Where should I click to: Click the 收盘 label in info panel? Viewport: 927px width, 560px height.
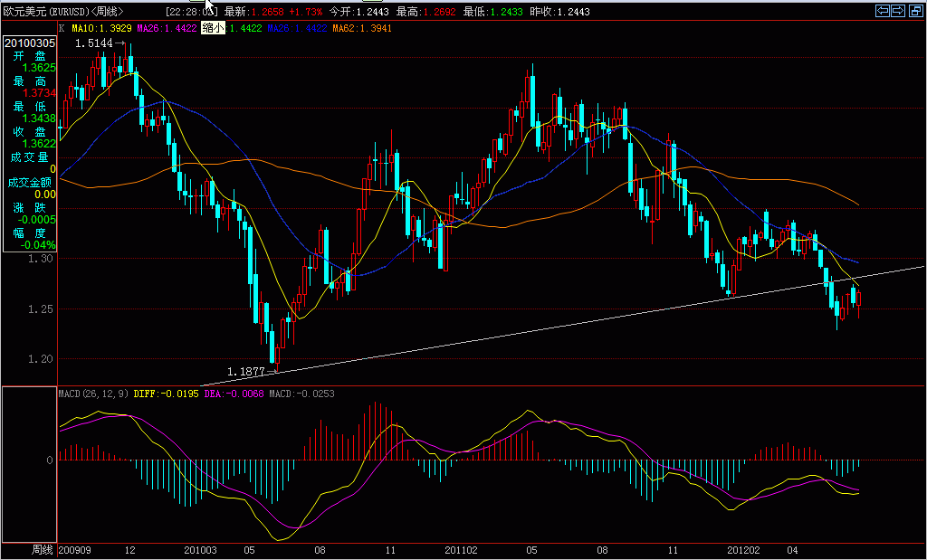click(x=30, y=132)
